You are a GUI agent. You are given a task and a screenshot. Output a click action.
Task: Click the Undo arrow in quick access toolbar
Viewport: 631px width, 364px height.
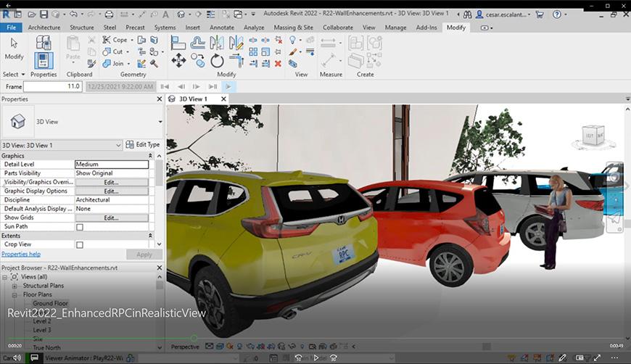tap(73, 15)
